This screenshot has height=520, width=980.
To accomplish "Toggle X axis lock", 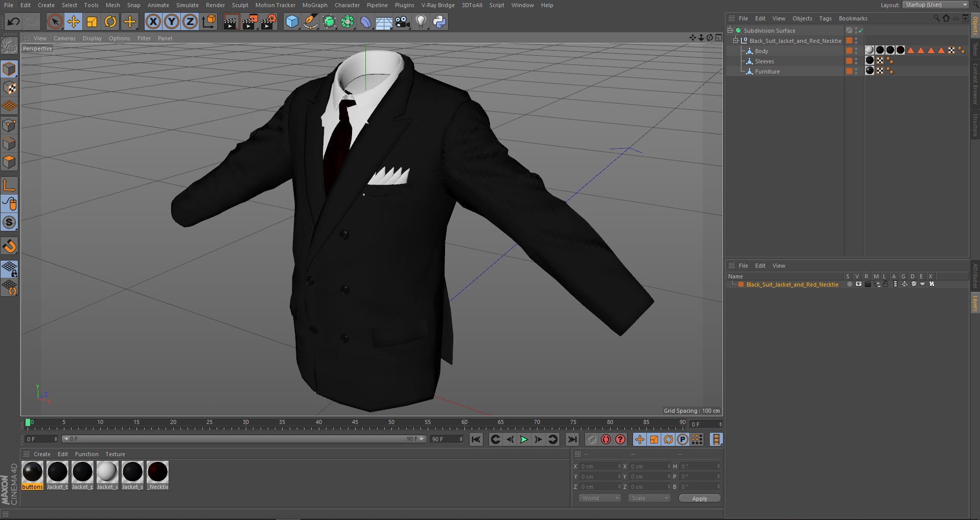I will [x=153, y=21].
